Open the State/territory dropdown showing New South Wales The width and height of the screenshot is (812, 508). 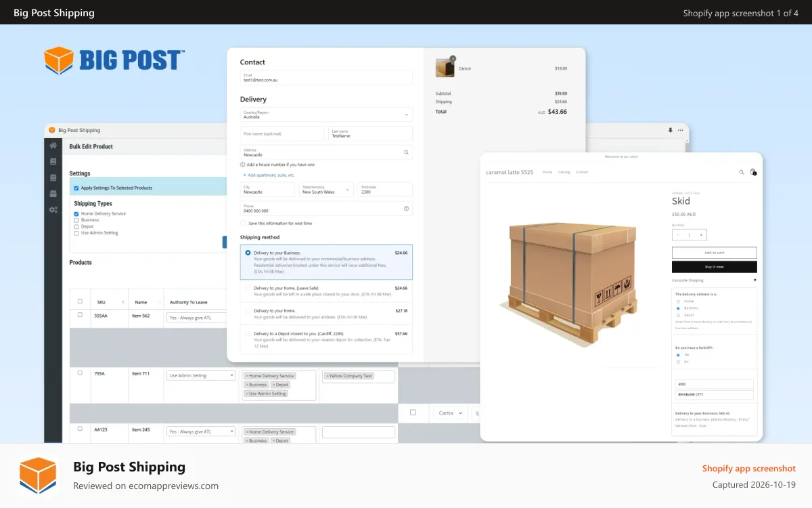coord(326,190)
